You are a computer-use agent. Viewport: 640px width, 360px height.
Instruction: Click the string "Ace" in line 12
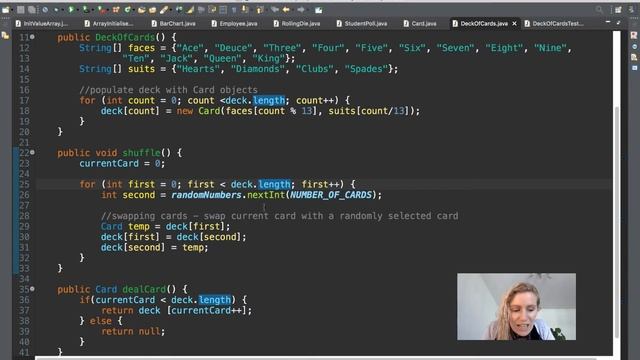[x=190, y=48]
